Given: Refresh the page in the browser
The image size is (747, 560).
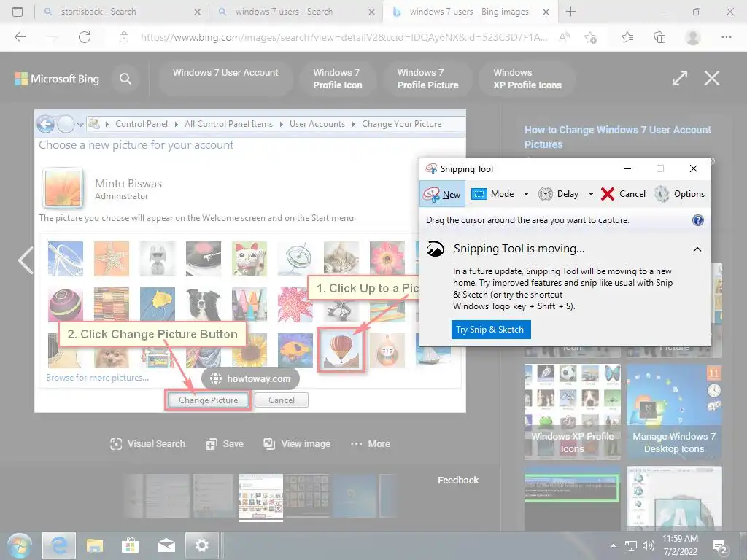Looking at the screenshot, I should [85, 37].
